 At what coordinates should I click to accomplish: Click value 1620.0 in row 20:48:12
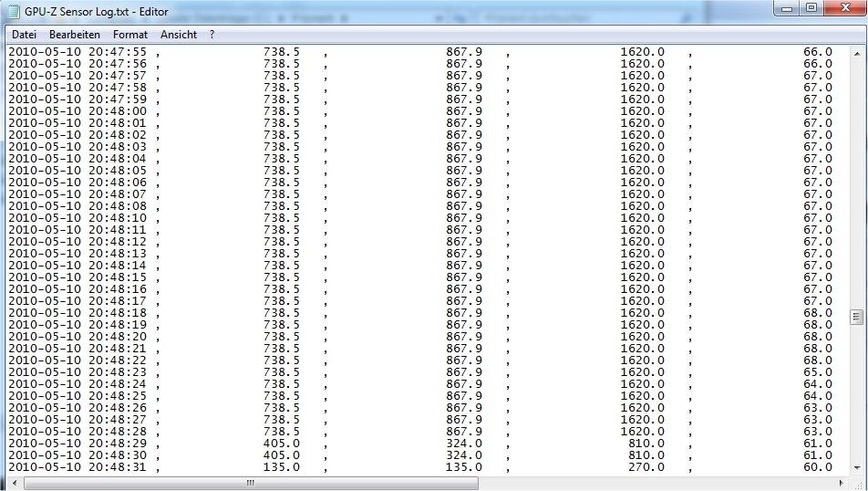coord(643,242)
